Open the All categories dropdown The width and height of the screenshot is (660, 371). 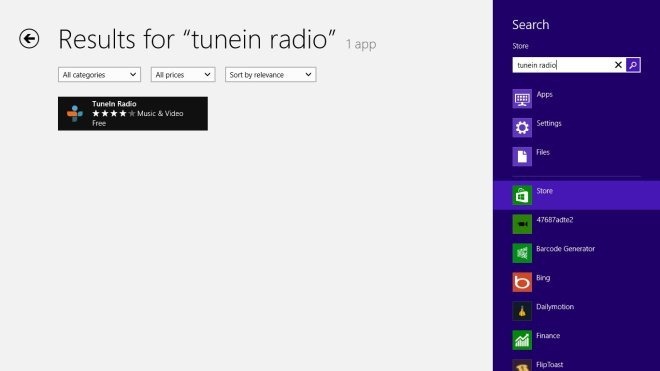coord(99,75)
